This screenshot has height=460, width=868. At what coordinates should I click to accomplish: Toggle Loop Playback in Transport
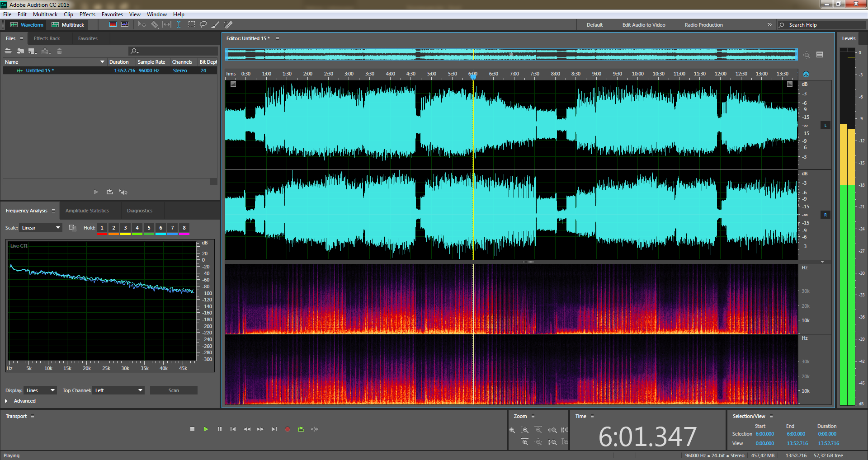pos(301,429)
